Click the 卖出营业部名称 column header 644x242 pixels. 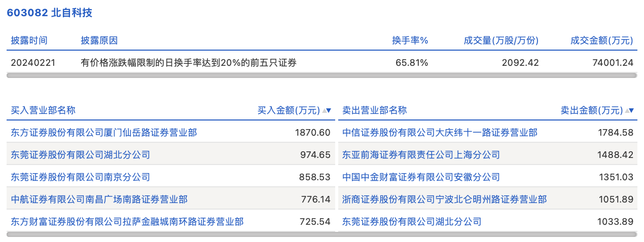[x=374, y=110]
